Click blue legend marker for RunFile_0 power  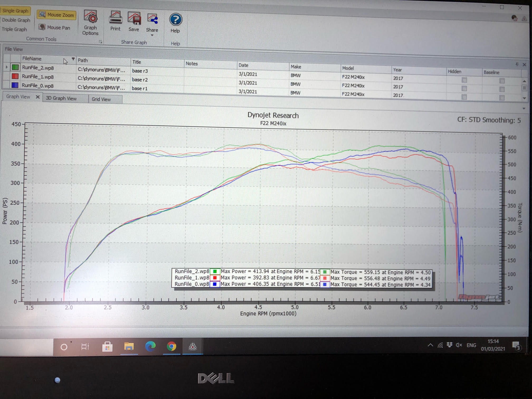coord(215,284)
